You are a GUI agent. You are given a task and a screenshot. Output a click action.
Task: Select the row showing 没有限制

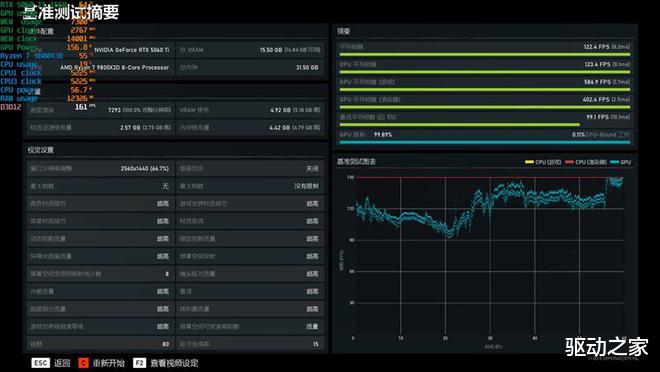click(x=250, y=186)
